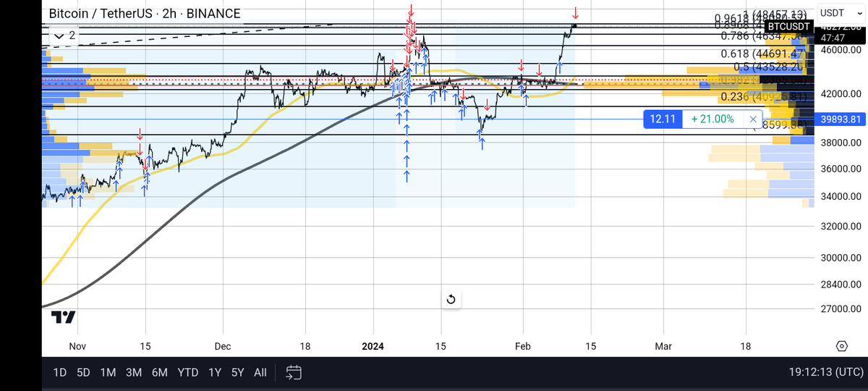Expand the collapsed indicators legend showing 2
Image resolution: width=868 pixels, height=391 pixels.
[x=64, y=35]
